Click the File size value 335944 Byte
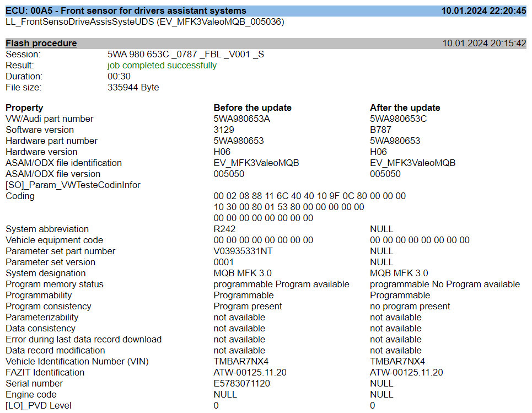 click(133, 87)
